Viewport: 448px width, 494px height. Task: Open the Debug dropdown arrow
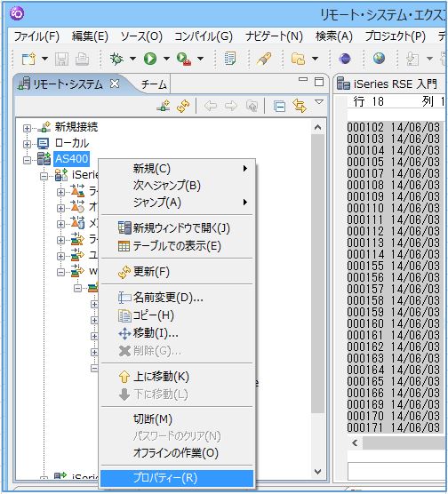[x=132, y=59]
